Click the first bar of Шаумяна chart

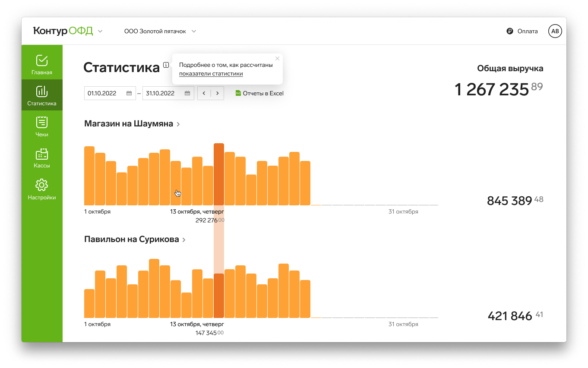(x=89, y=176)
